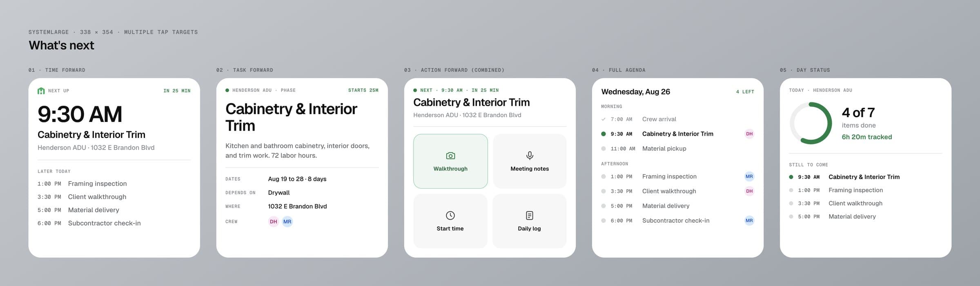Open Framing inspection row under Later Today
The height and width of the screenshot is (286, 980).
pyautogui.click(x=114, y=184)
